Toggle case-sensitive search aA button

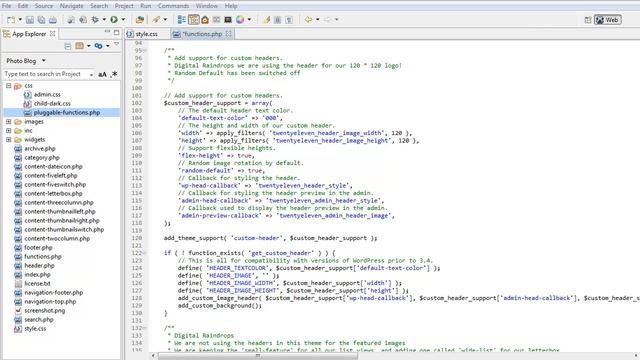pos(102,74)
